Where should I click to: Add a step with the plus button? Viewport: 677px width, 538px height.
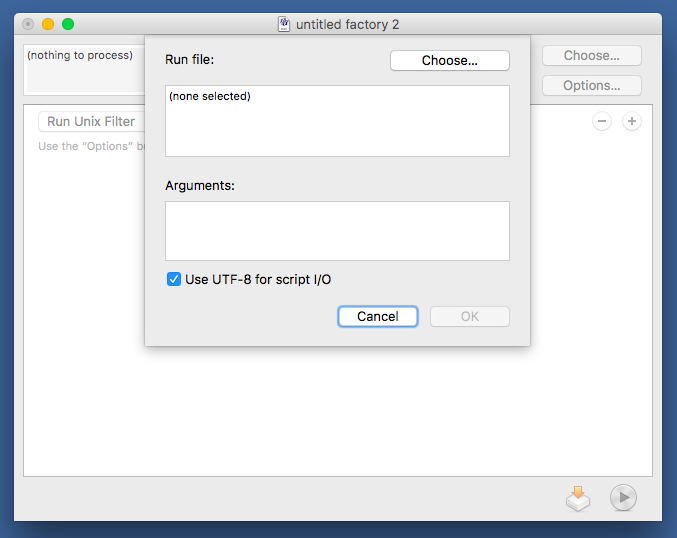[x=632, y=121]
